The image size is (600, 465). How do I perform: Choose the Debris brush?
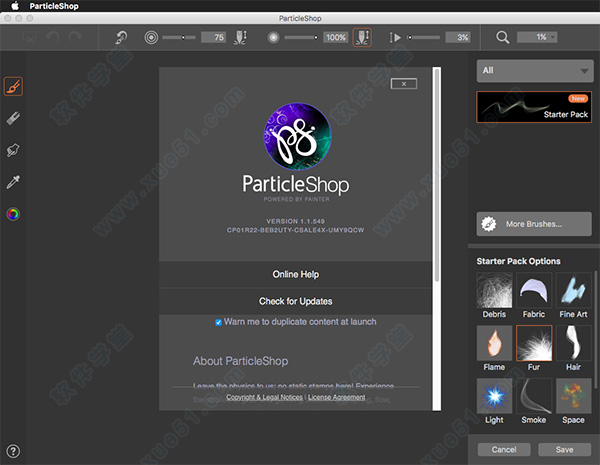494,295
